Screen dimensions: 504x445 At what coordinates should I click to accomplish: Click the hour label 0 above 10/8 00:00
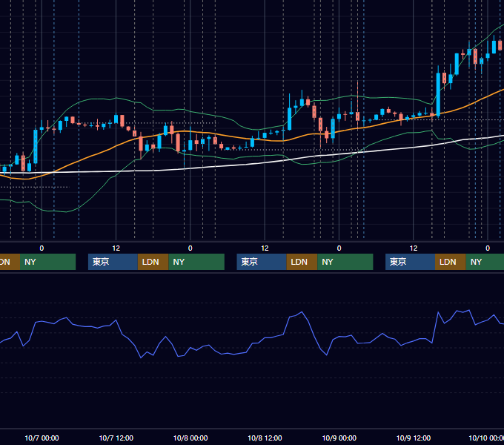190,248
